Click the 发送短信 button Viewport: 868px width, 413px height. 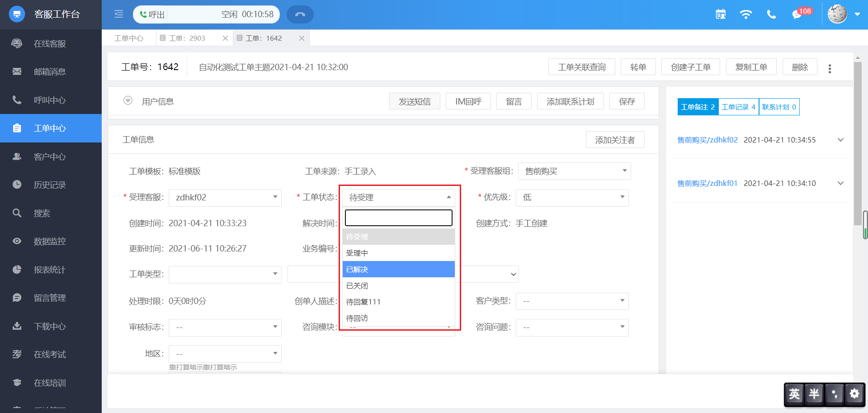(414, 102)
